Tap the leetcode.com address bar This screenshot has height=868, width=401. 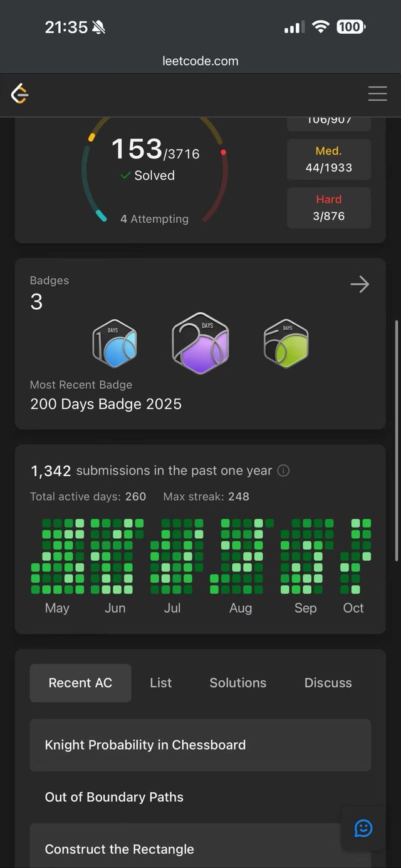coord(200,61)
